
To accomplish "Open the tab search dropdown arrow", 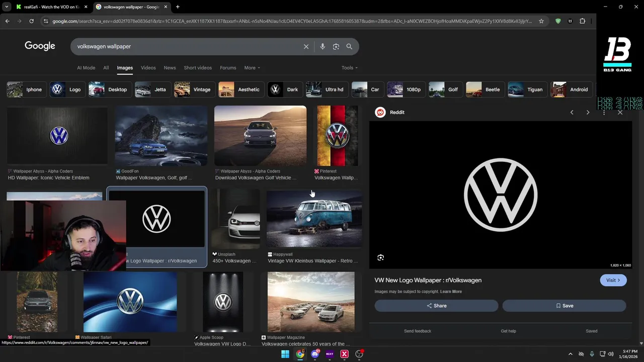I will pyautogui.click(x=7, y=7).
